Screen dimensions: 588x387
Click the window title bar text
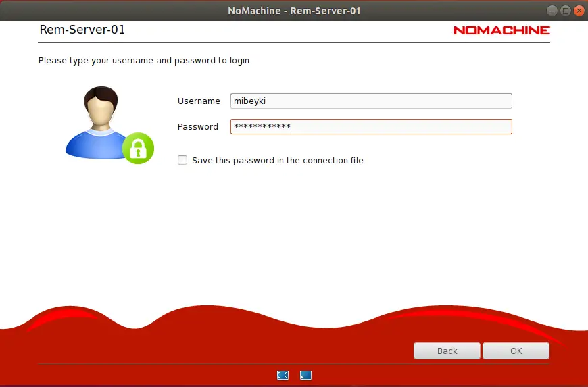point(294,11)
